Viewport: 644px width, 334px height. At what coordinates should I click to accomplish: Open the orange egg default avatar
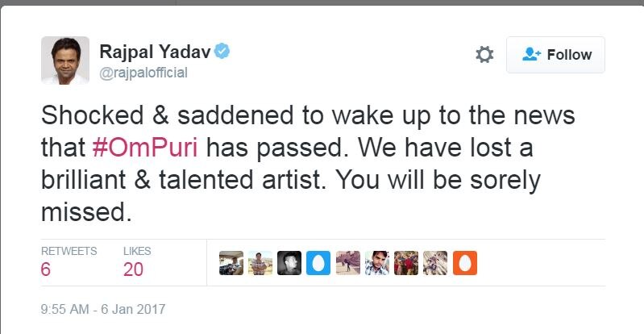pos(464,262)
